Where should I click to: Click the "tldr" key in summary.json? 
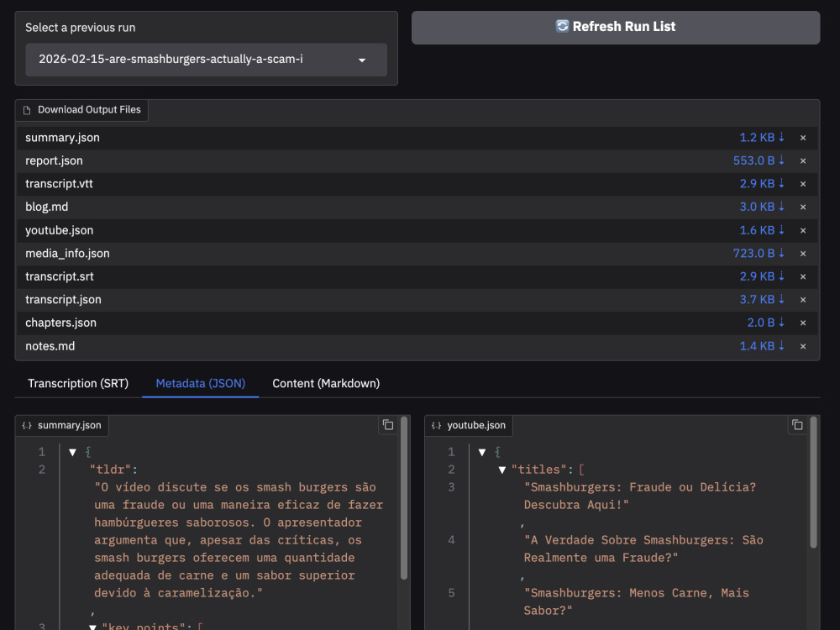click(x=110, y=470)
